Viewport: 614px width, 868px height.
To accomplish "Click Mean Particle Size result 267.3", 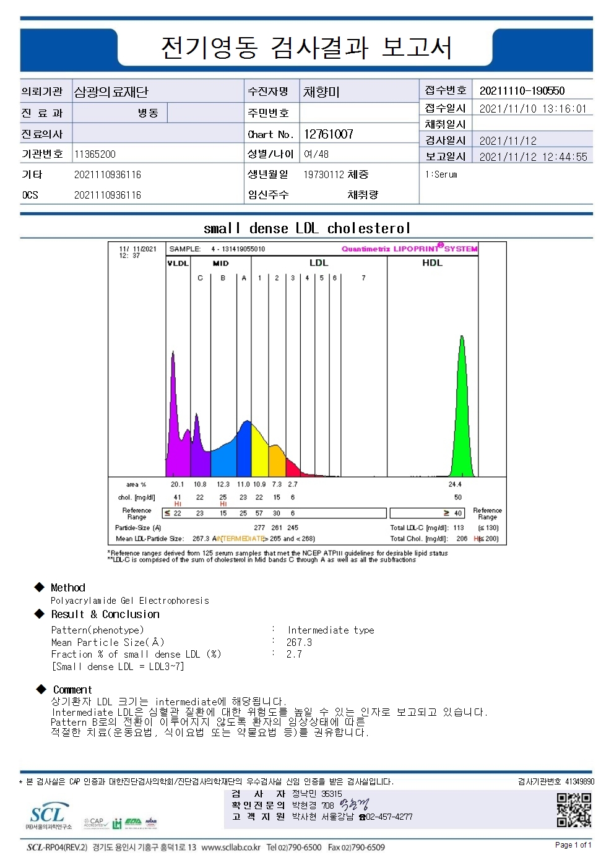I will click(x=300, y=642).
